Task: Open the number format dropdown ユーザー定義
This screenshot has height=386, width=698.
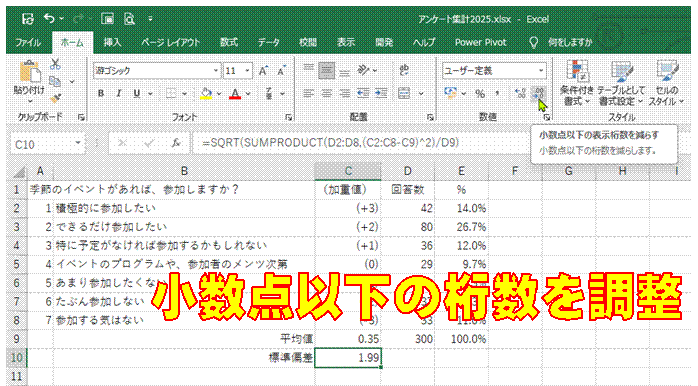Action: click(x=541, y=71)
